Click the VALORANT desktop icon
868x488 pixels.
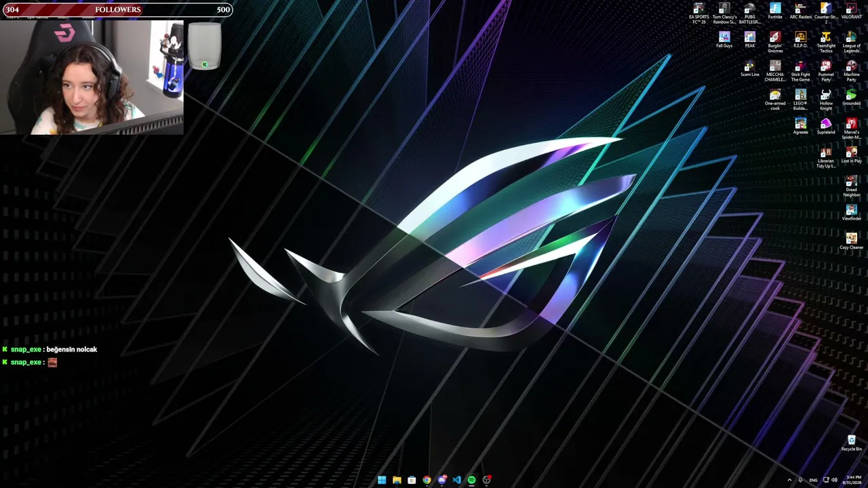click(852, 12)
